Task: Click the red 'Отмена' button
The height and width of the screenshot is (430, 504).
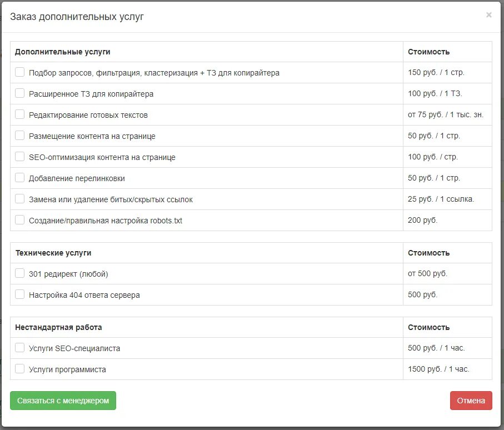Action: coord(471,401)
